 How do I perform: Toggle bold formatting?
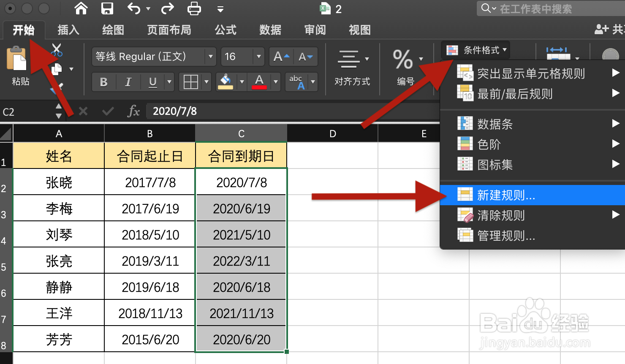103,82
